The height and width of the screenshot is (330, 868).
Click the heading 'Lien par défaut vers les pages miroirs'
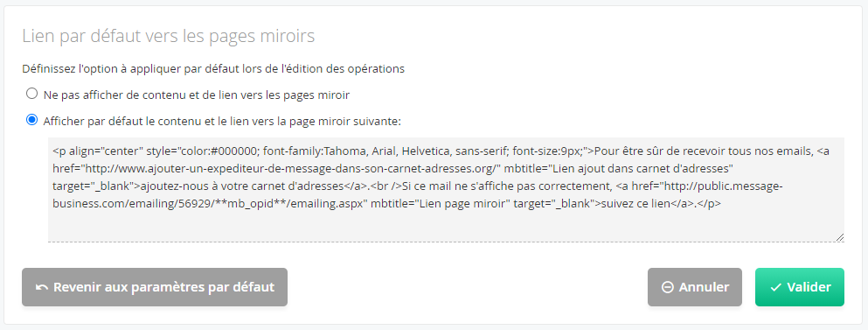click(169, 36)
